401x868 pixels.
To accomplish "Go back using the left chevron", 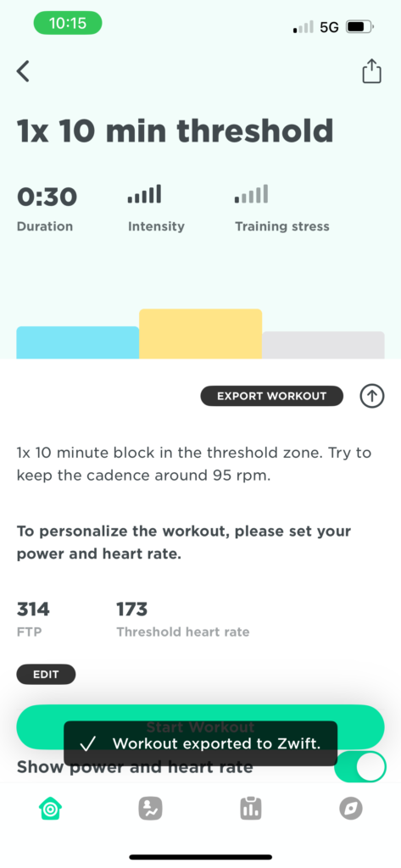I will point(23,71).
